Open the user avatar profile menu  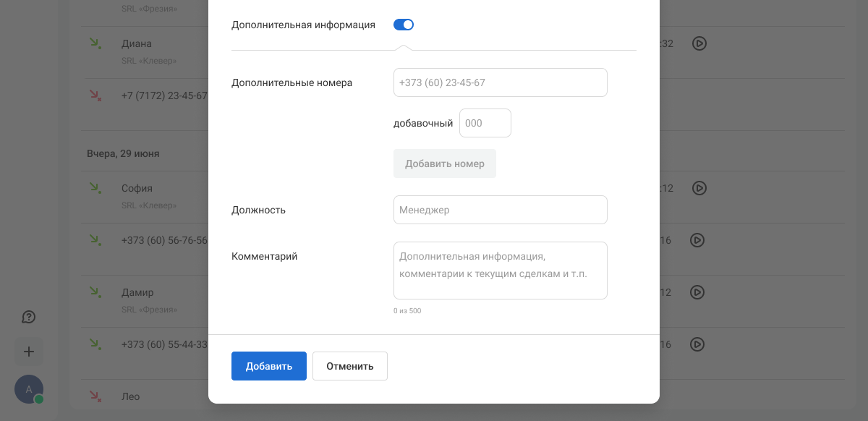pyautogui.click(x=29, y=389)
